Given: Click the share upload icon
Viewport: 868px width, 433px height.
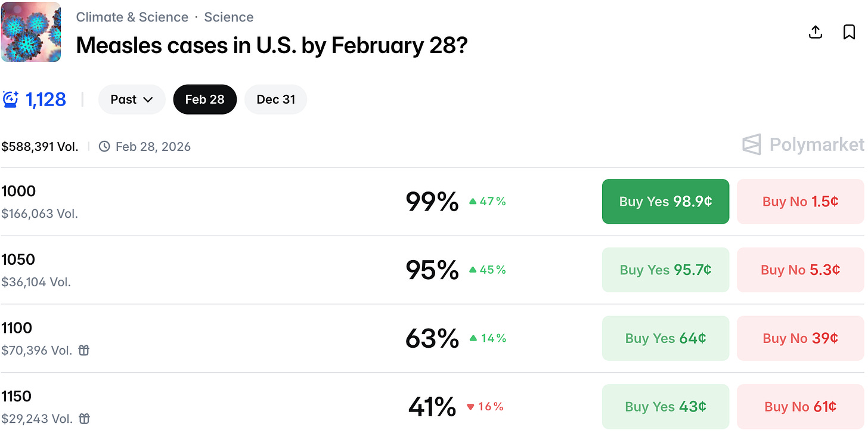Looking at the screenshot, I should (816, 32).
